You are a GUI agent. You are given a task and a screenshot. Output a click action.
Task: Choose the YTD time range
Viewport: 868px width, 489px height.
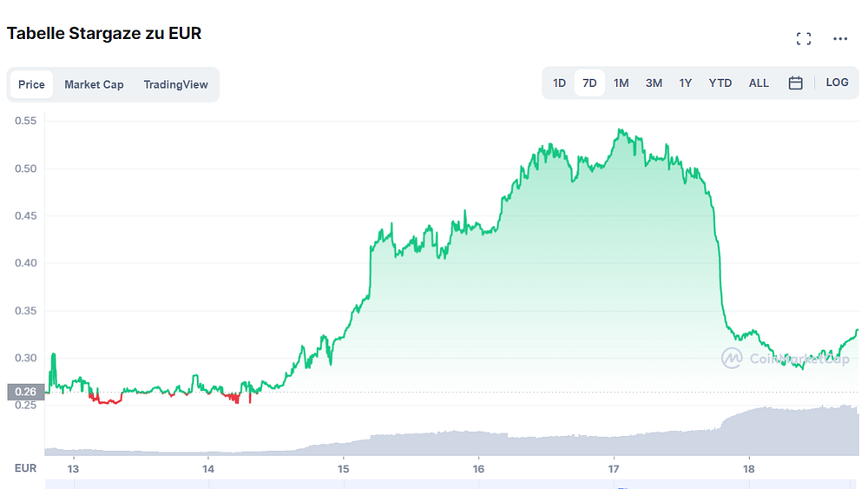click(720, 83)
